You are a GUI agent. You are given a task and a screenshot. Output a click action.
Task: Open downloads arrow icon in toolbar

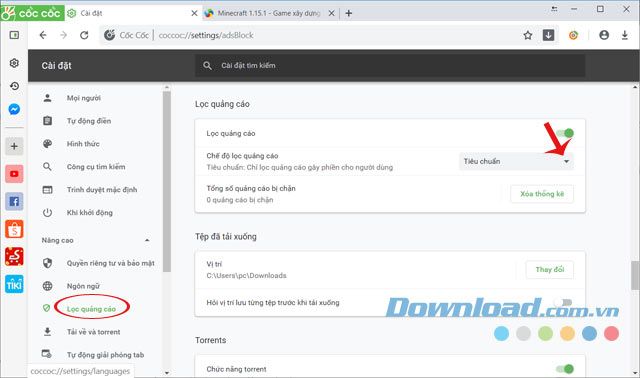(x=625, y=35)
